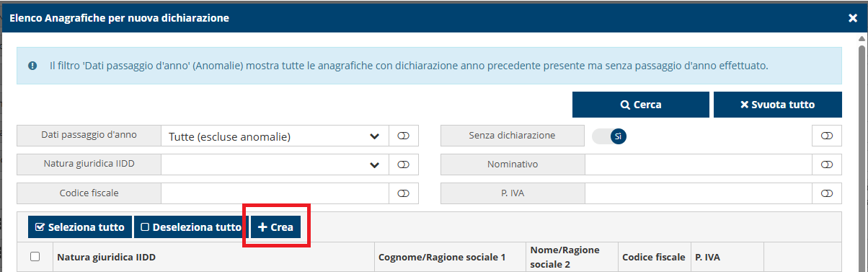Open the Dati passaggio d'anno dropdown
868x272 pixels.
click(x=275, y=136)
